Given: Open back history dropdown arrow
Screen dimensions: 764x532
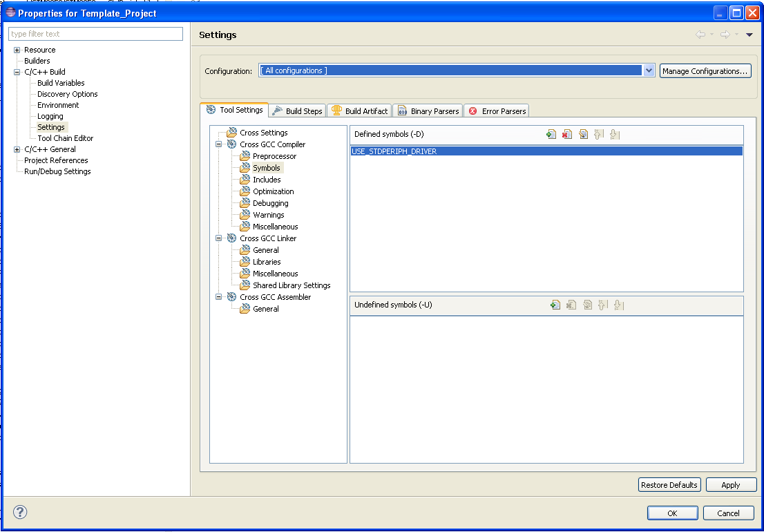Looking at the screenshot, I should pyautogui.click(x=712, y=35).
